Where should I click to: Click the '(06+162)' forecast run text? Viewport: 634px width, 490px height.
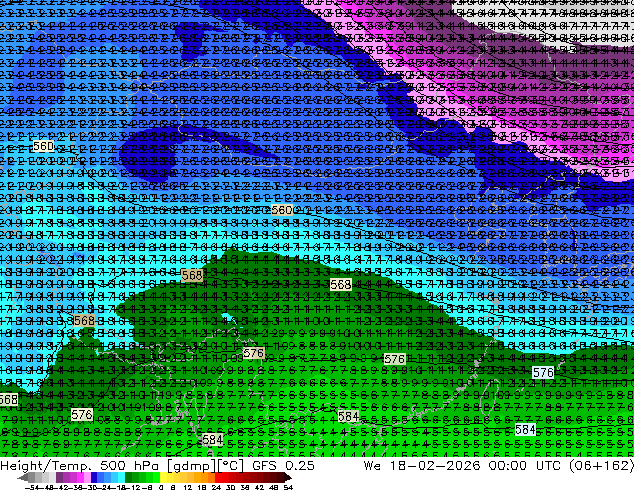pyautogui.click(x=601, y=465)
